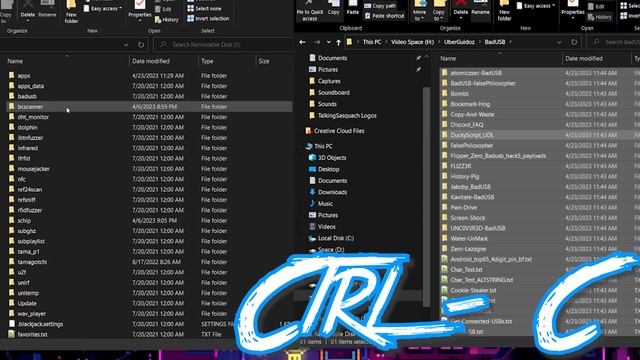Select This PC in navigation pane
640x360 pixels.
319,146
